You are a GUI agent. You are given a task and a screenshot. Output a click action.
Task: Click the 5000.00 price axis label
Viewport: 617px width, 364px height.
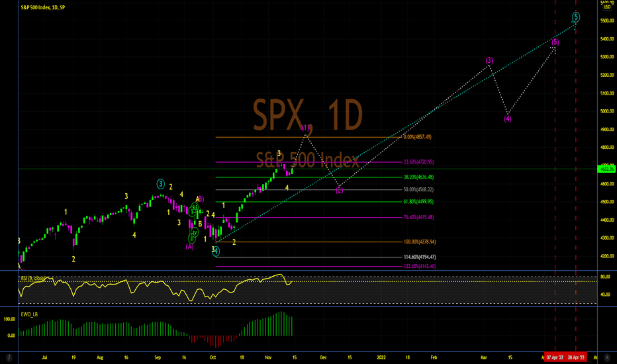(607, 111)
